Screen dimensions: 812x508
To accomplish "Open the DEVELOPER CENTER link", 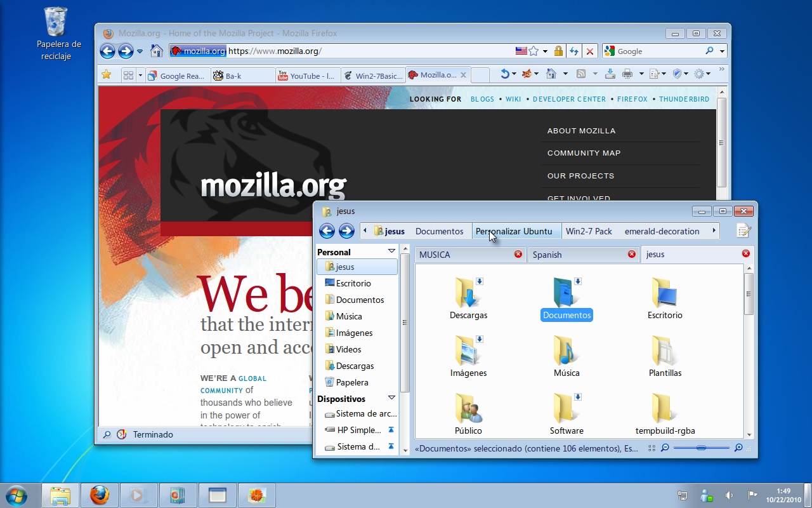I will tap(570, 99).
